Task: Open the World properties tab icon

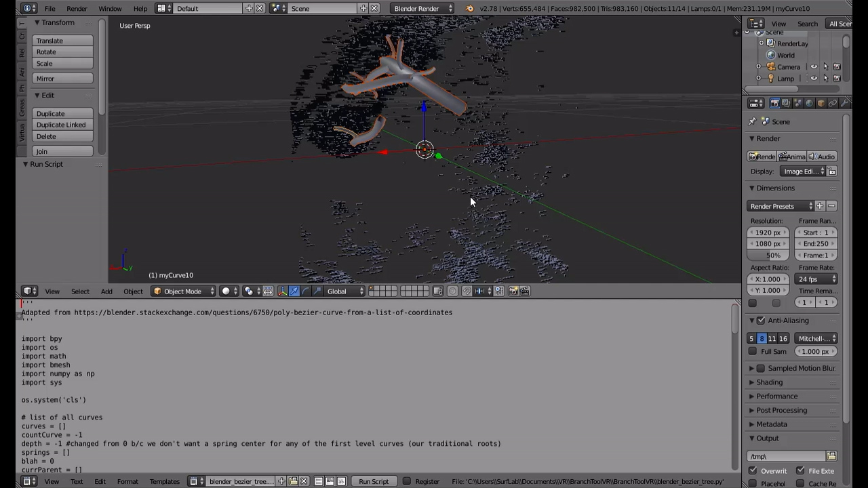Action: click(809, 103)
